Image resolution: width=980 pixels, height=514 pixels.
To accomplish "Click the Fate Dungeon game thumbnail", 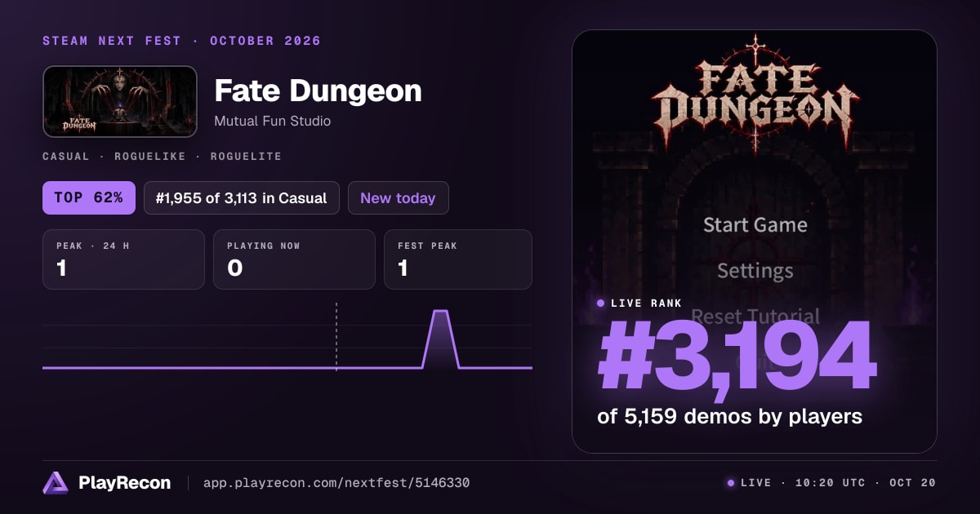I will click(x=120, y=101).
